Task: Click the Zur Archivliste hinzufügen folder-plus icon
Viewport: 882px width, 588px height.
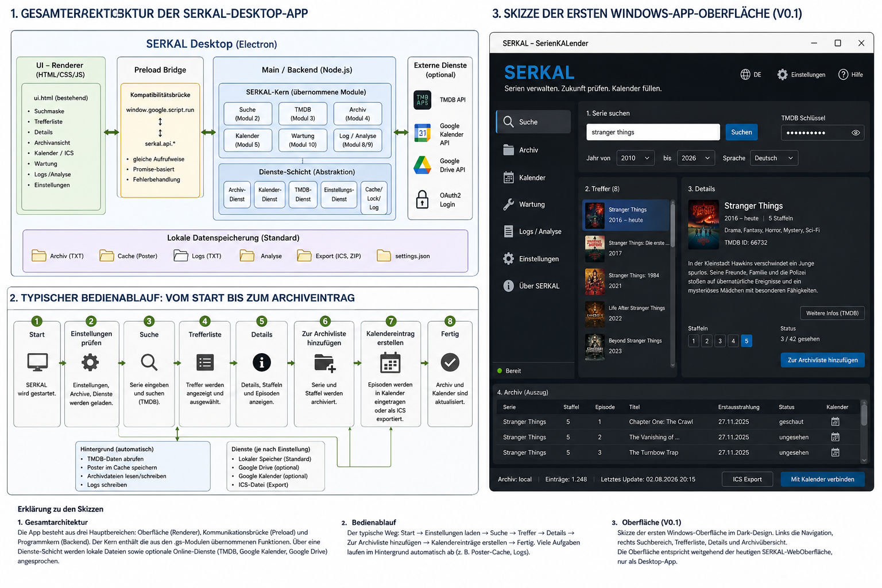Action: [x=325, y=363]
